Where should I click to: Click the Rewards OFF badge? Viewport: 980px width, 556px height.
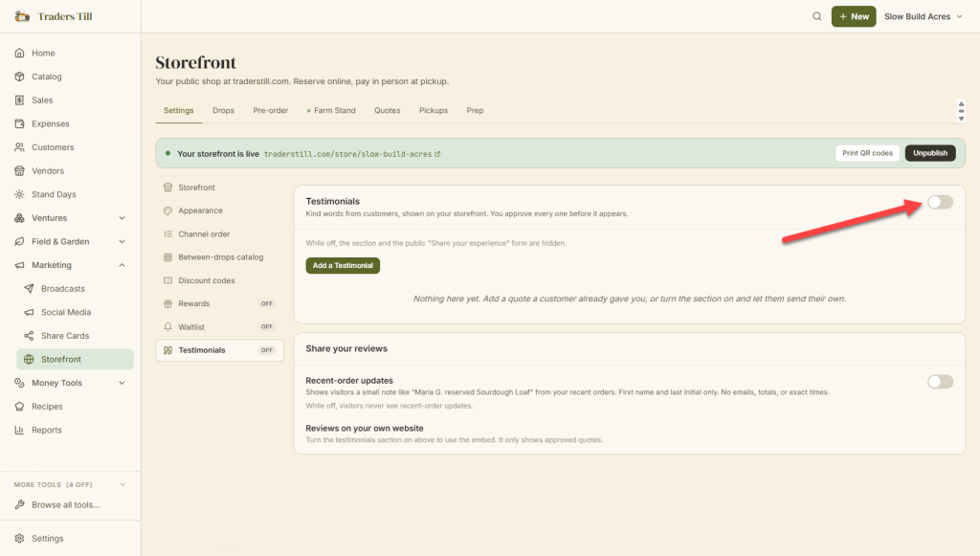click(x=267, y=303)
